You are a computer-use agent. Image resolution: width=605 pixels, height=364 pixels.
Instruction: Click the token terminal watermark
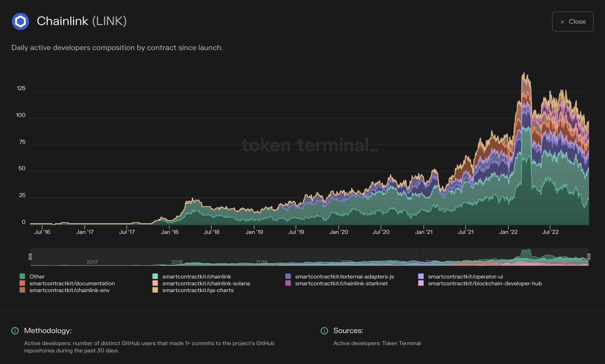[310, 145]
